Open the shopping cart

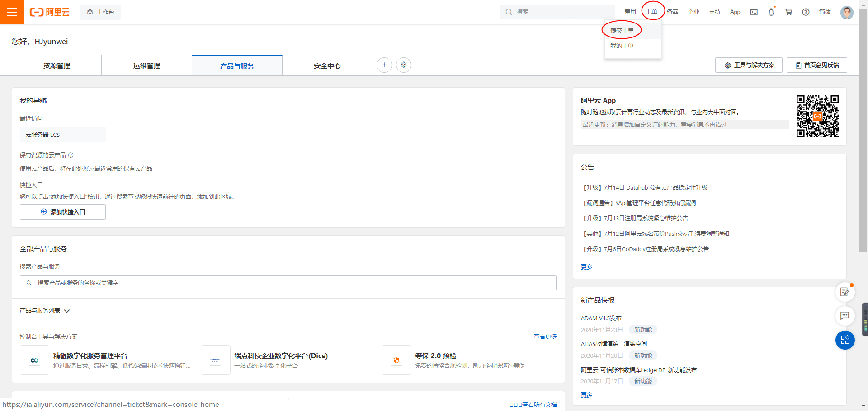pos(788,12)
